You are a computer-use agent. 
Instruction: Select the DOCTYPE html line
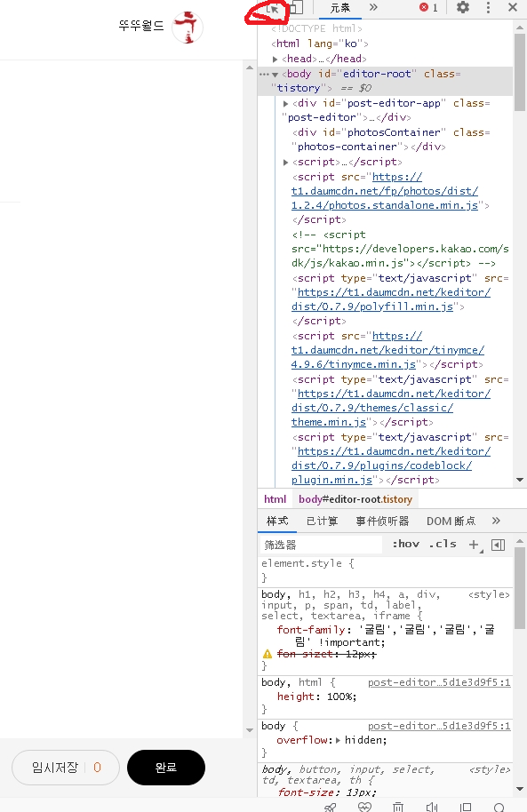[316, 28]
